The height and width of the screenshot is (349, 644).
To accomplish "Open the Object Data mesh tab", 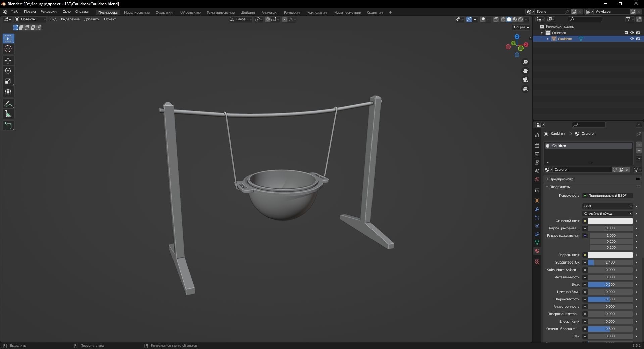I will (537, 242).
